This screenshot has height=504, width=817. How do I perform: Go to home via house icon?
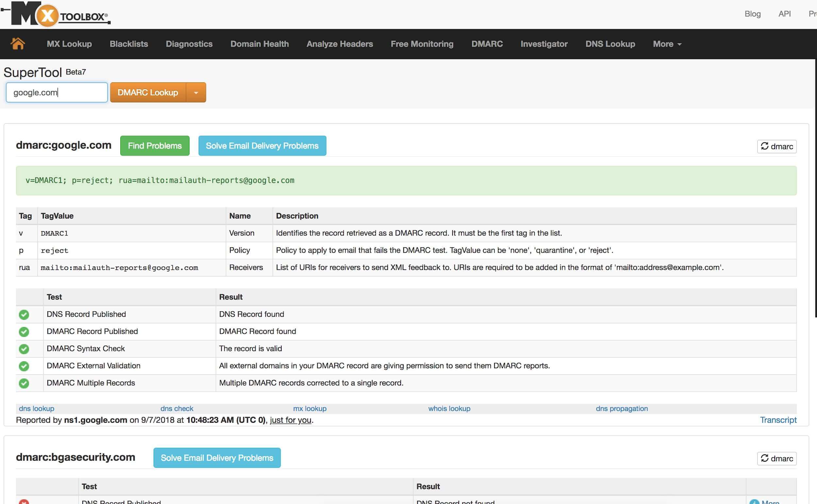[18, 44]
